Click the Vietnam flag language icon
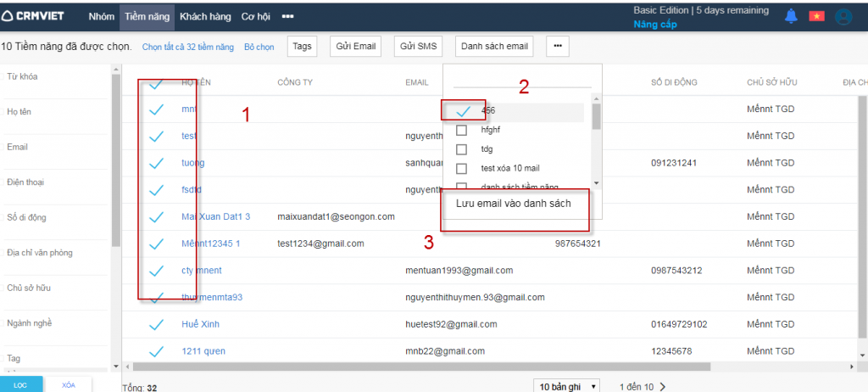 [816, 16]
